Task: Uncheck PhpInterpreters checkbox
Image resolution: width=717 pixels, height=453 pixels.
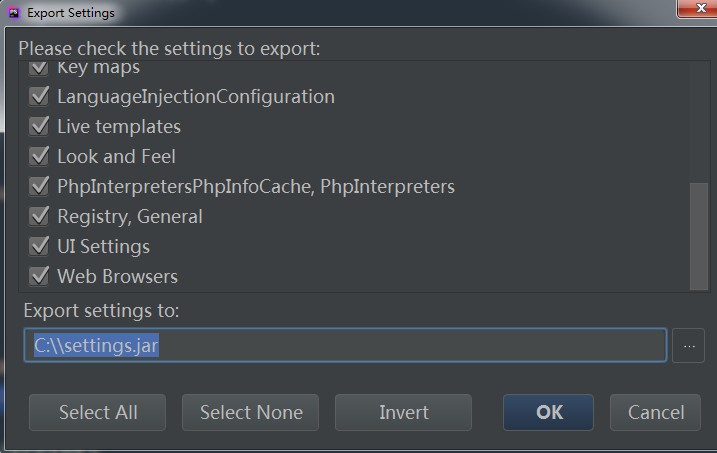Action: tap(39, 187)
